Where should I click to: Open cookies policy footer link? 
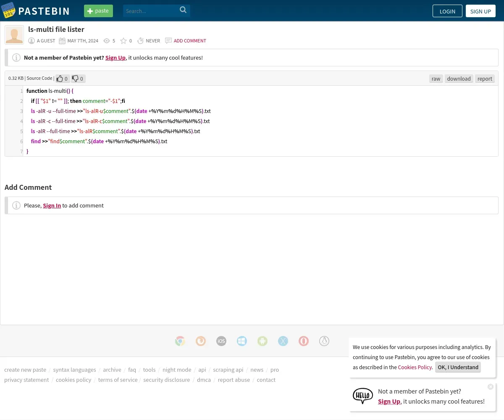pyautogui.click(x=73, y=380)
